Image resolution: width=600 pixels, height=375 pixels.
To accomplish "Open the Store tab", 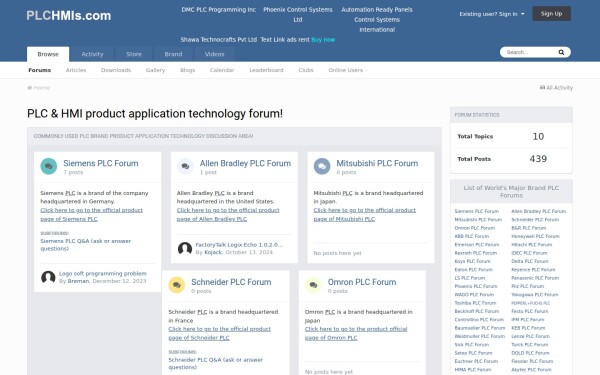I will (134, 54).
